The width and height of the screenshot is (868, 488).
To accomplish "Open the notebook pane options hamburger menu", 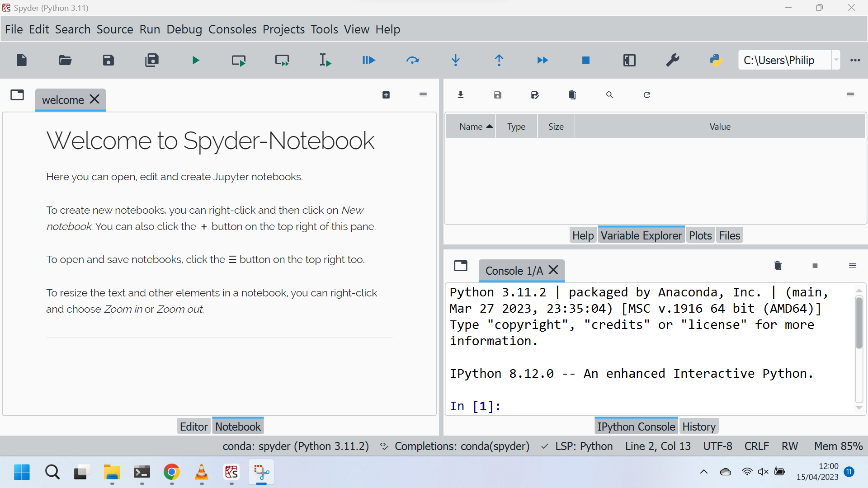I will click(423, 95).
